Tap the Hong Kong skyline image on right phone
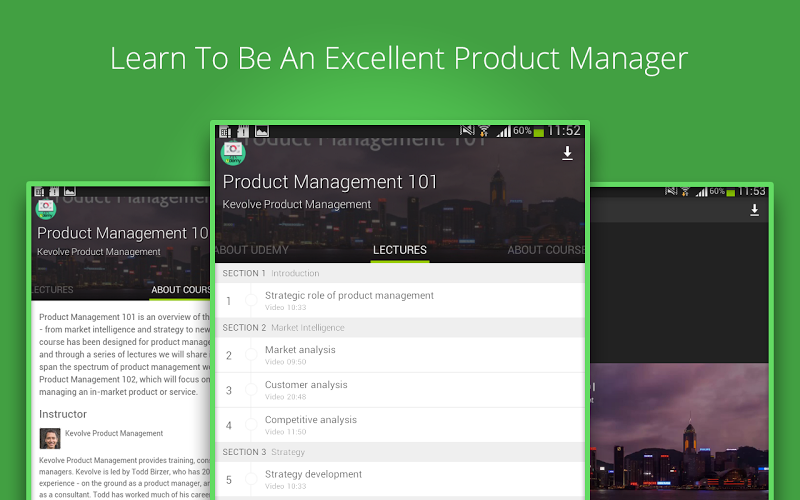Viewport: 800px width, 500px height. click(x=679, y=432)
